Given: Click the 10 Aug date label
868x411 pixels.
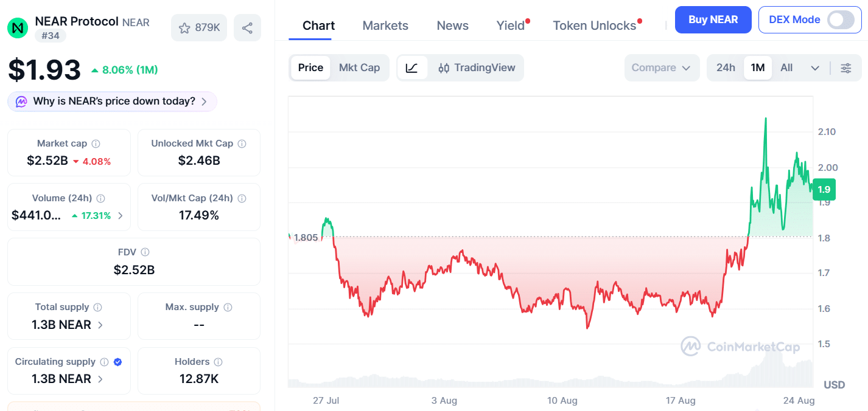Looking at the screenshot, I should (562, 401).
